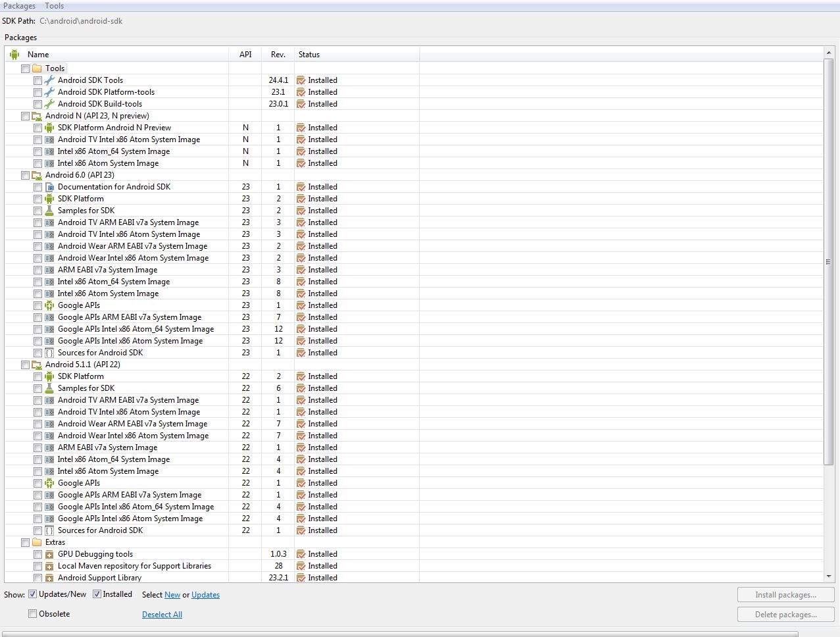Click the Install packages button
Viewport: 840px width, 637px height.
785,595
